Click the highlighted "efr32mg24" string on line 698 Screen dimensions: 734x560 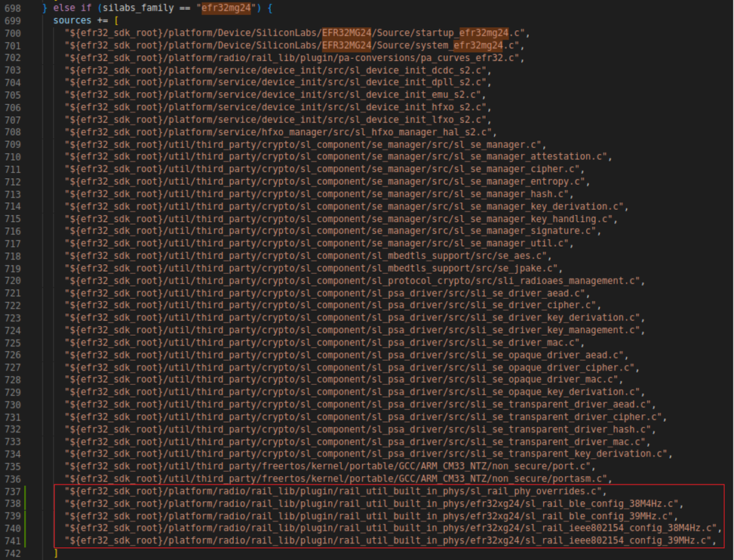point(226,8)
